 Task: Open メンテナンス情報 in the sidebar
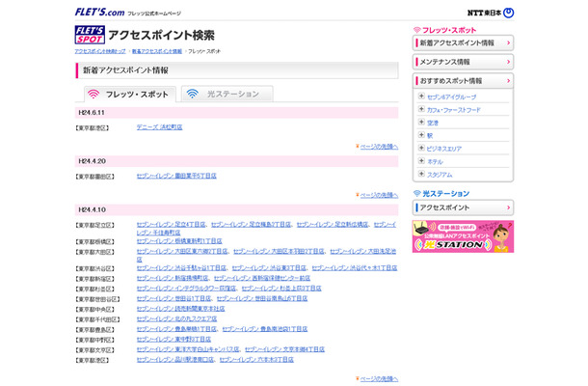(x=463, y=62)
